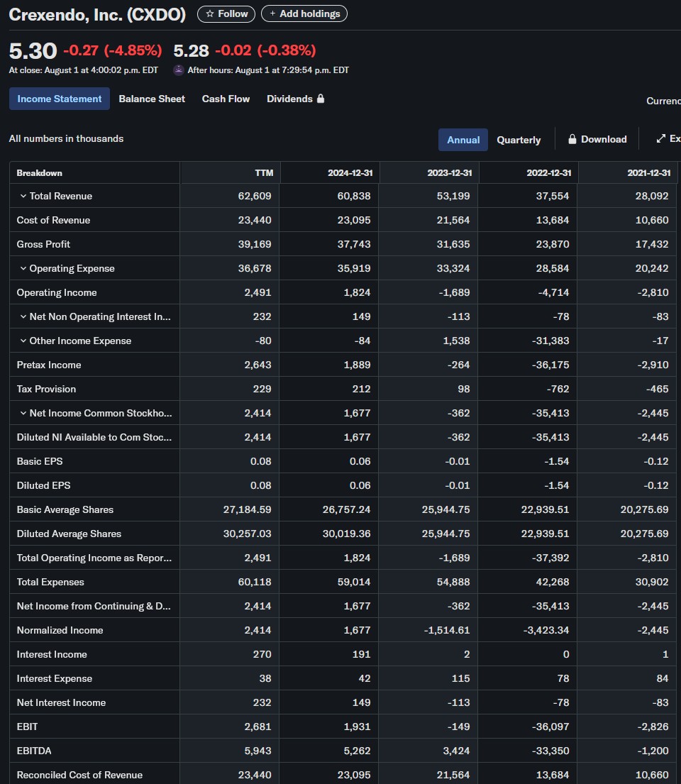Viewport: 681px width, 784px height.
Task: Click the Total Operating Income as Reported label
Action: [94, 558]
